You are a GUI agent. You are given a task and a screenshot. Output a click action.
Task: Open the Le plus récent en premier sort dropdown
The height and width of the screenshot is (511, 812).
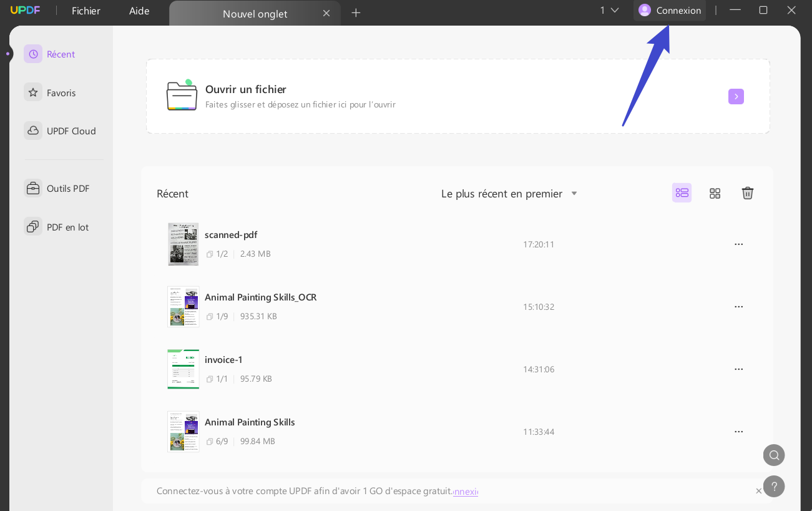[509, 194]
